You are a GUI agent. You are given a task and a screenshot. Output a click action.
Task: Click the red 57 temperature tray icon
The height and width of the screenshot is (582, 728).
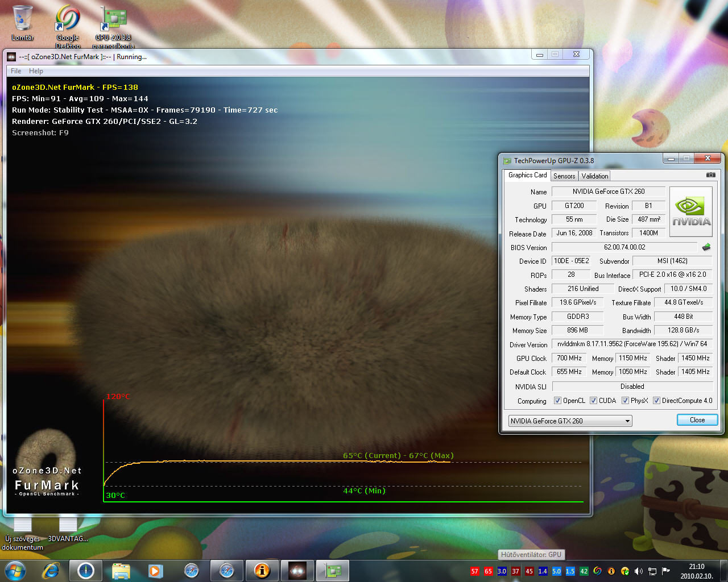[x=475, y=571]
